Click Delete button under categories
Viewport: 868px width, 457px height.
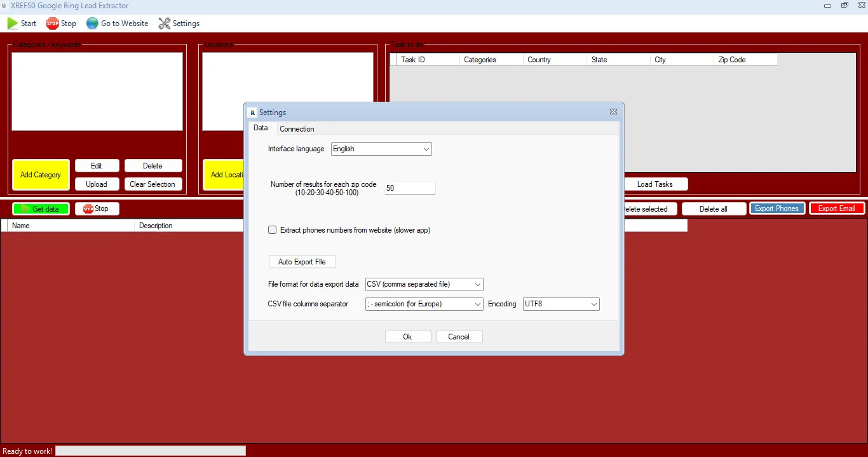coord(153,166)
